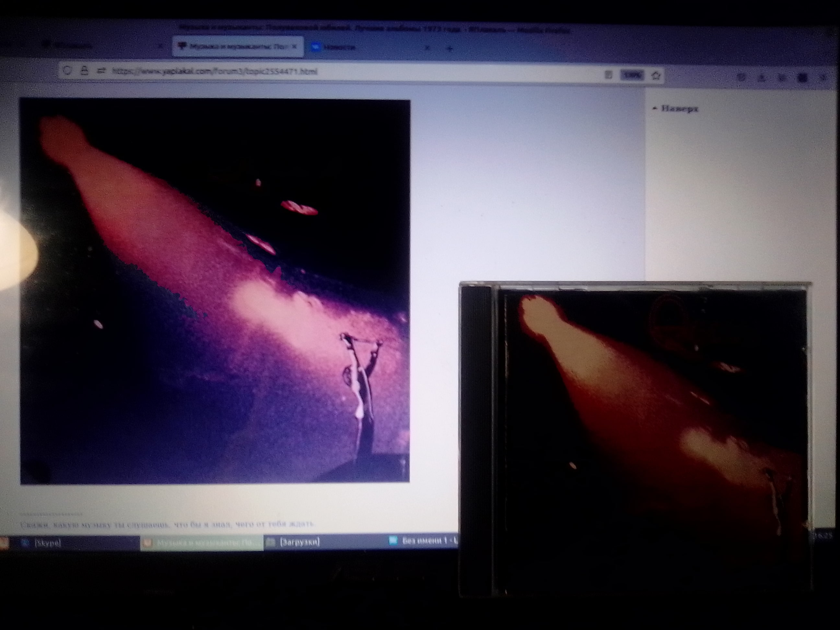Click the tracking protection shield icon

tap(67, 70)
